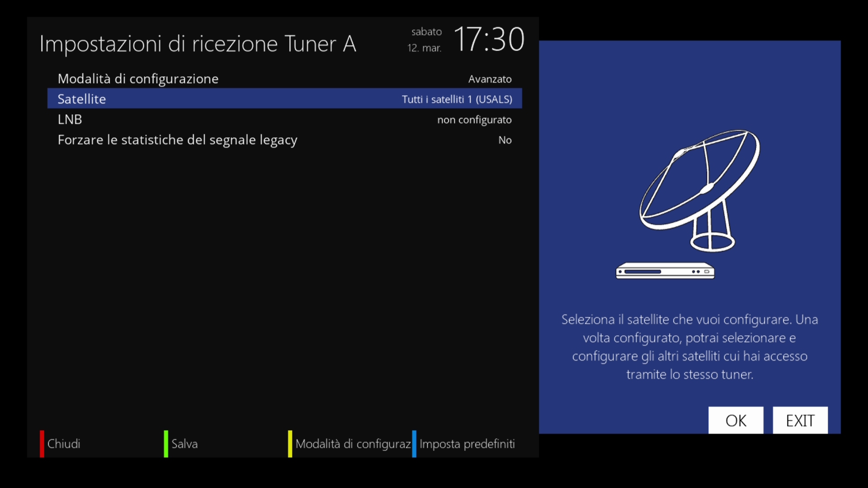The image size is (868, 488).
Task: Click the Imposta predefiniti button
Action: [467, 444]
